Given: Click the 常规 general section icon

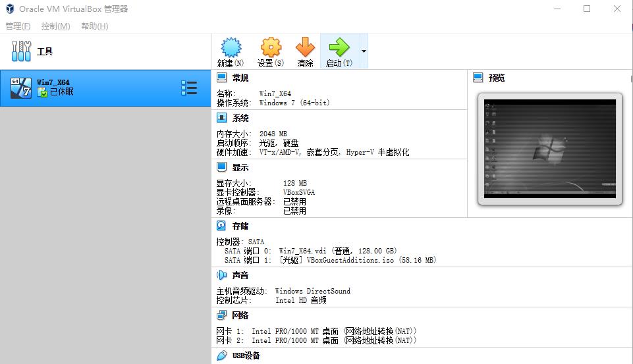Looking at the screenshot, I should click(x=221, y=78).
